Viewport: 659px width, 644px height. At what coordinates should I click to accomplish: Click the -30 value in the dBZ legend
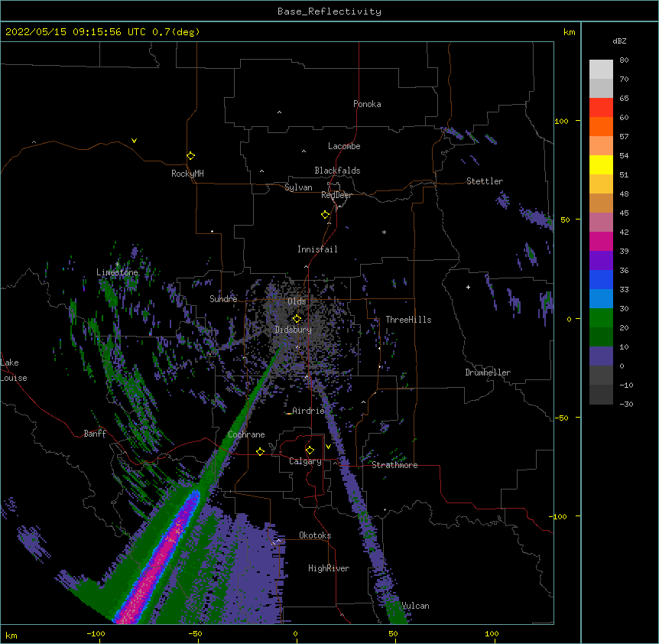[626, 405]
